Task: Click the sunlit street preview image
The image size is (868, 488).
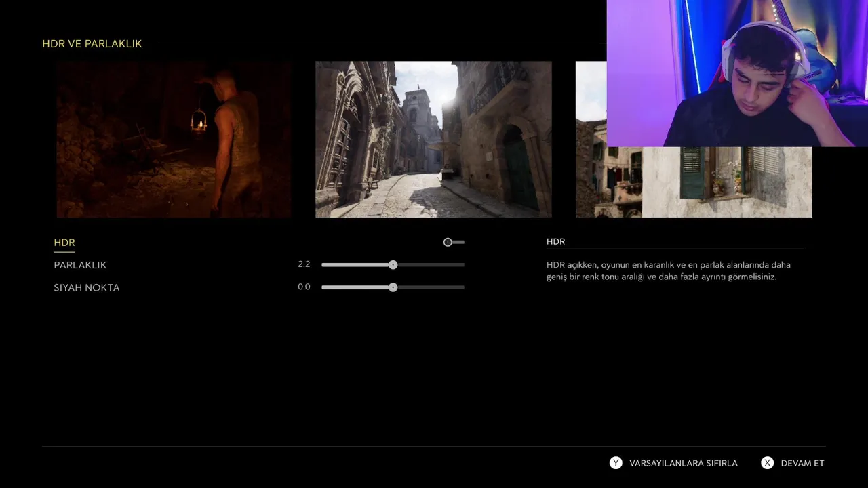Action: [x=433, y=140]
